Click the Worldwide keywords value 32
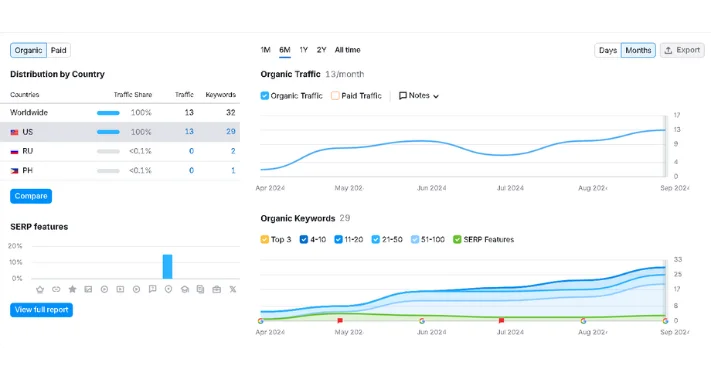Image resolution: width=711 pixels, height=377 pixels. click(231, 113)
